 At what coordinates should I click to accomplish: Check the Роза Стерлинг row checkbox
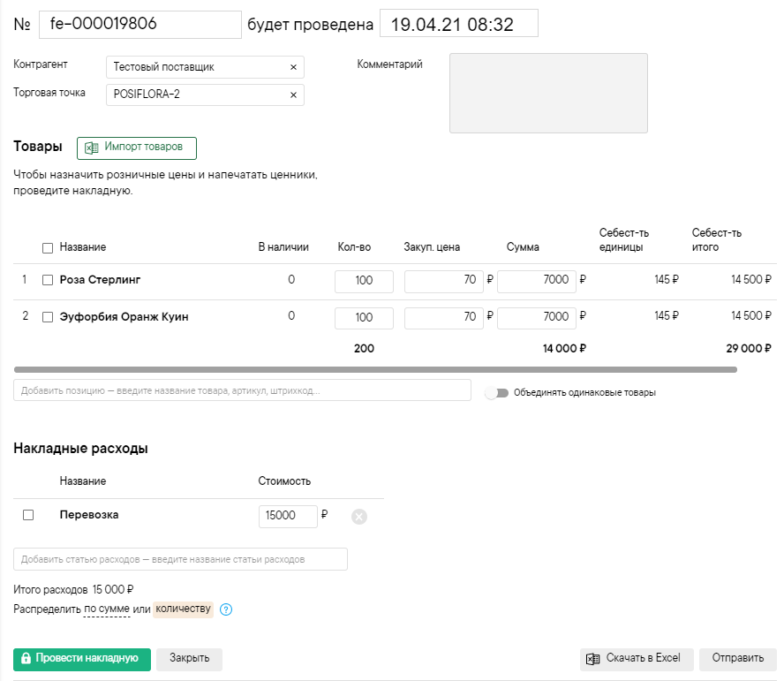[x=48, y=280]
